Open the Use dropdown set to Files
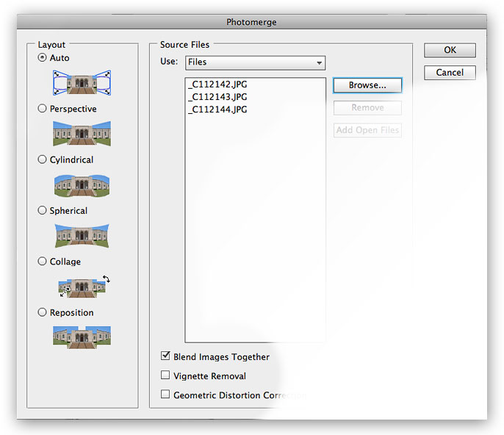The height and width of the screenshot is (435, 504). coord(255,62)
